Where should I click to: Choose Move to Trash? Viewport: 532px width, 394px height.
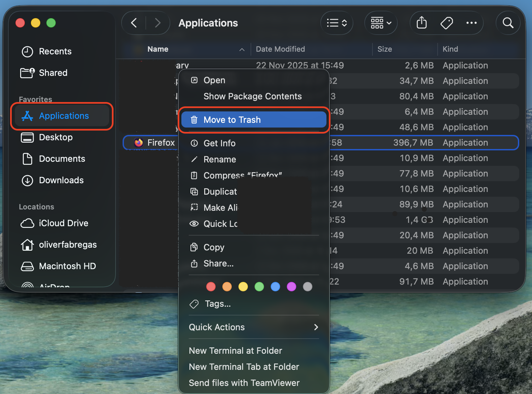tap(254, 120)
